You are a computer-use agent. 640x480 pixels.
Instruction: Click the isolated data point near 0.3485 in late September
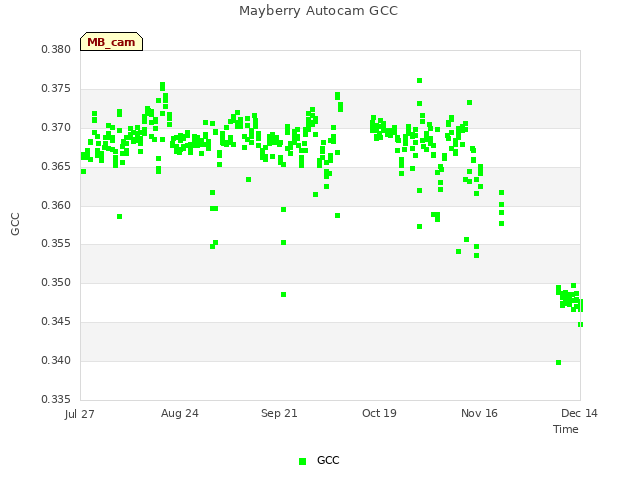(x=283, y=294)
